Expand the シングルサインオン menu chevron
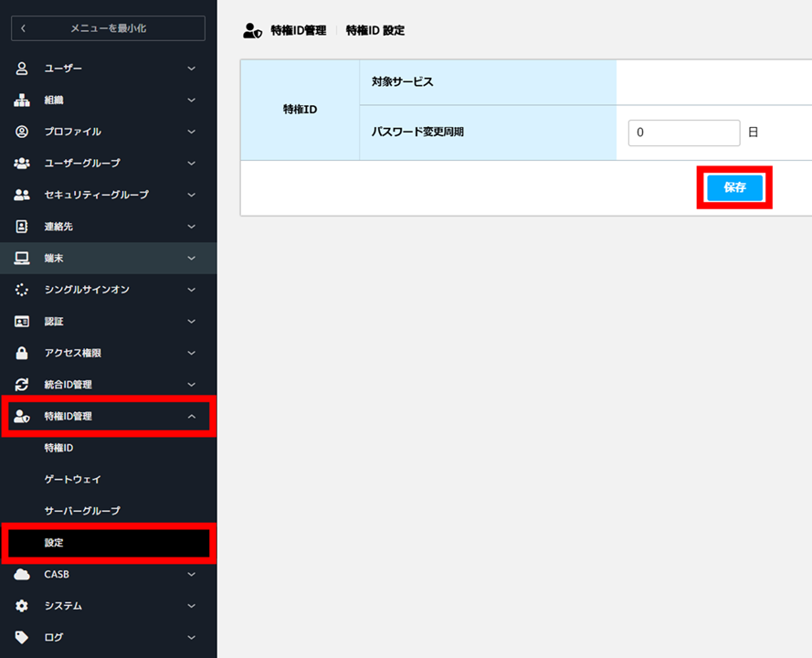This screenshot has height=658, width=812. click(192, 290)
